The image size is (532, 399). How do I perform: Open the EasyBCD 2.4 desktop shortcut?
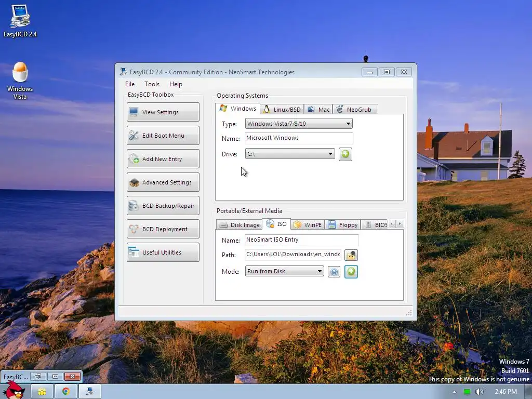[20, 21]
